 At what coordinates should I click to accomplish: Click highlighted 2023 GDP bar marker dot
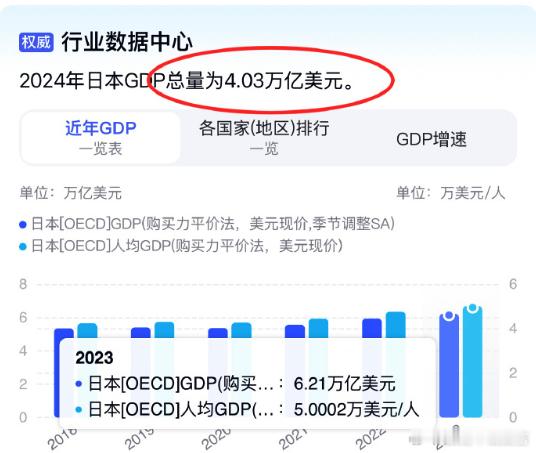tap(449, 315)
